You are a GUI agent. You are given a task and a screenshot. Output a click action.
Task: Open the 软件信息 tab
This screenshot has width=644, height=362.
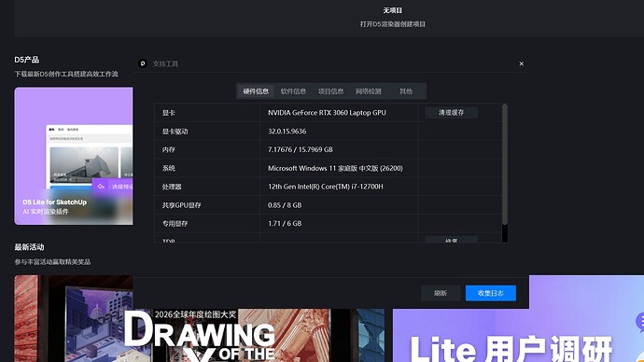tap(293, 91)
